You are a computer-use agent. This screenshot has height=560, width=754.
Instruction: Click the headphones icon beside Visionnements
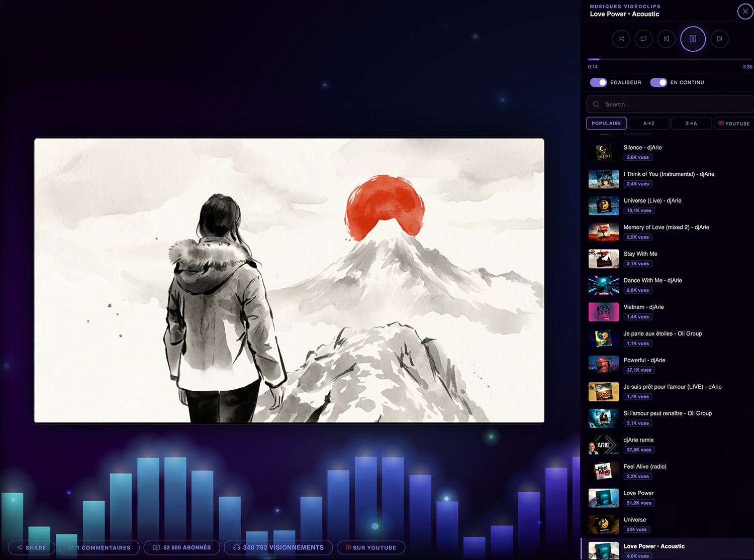pyautogui.click(x=236, y=547)
